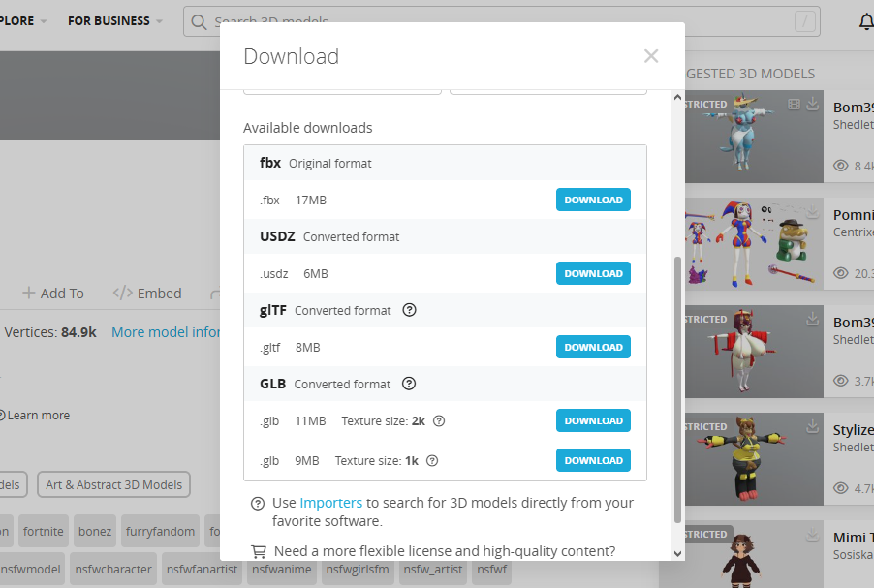The height and width of the screenshot is (588, 874).
Task: Click the nsfwcharacter tag
Action: [113, 569]
